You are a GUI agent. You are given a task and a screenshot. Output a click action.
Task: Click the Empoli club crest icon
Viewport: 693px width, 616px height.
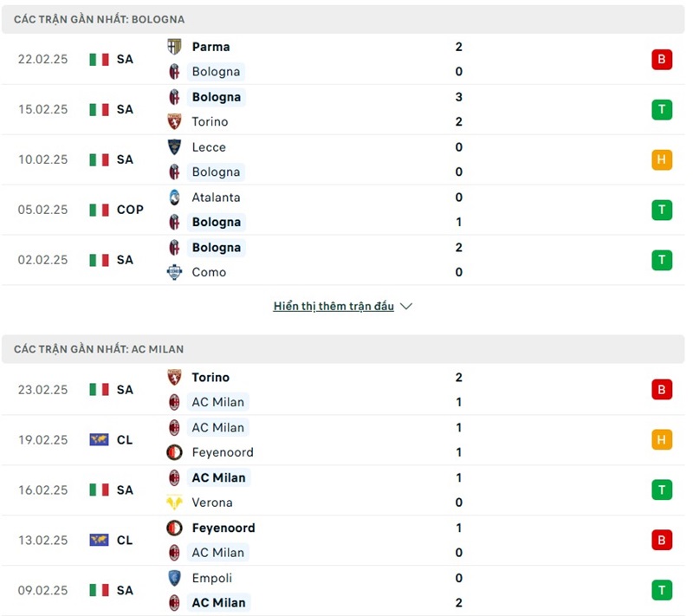tap(174, 578)
